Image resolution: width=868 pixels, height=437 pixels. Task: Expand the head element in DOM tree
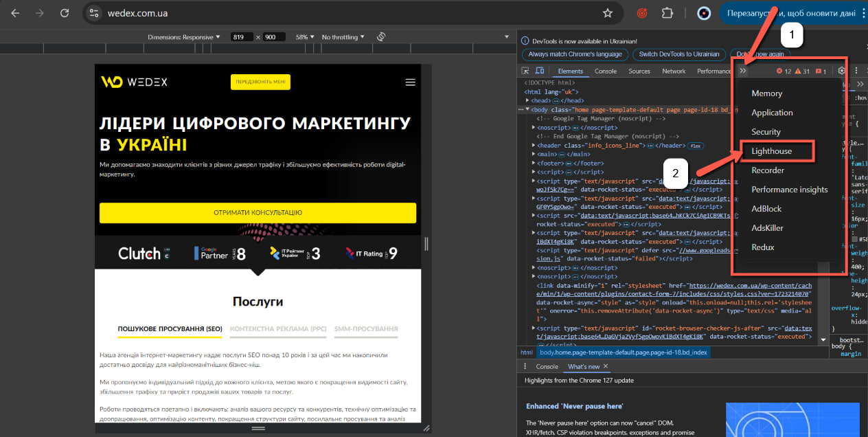click(528, 100)
